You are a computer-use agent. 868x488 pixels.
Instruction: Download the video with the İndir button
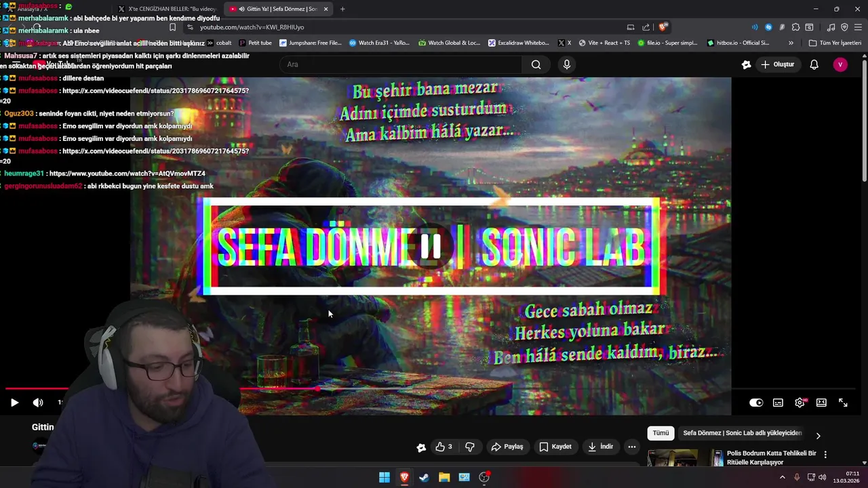600,447
